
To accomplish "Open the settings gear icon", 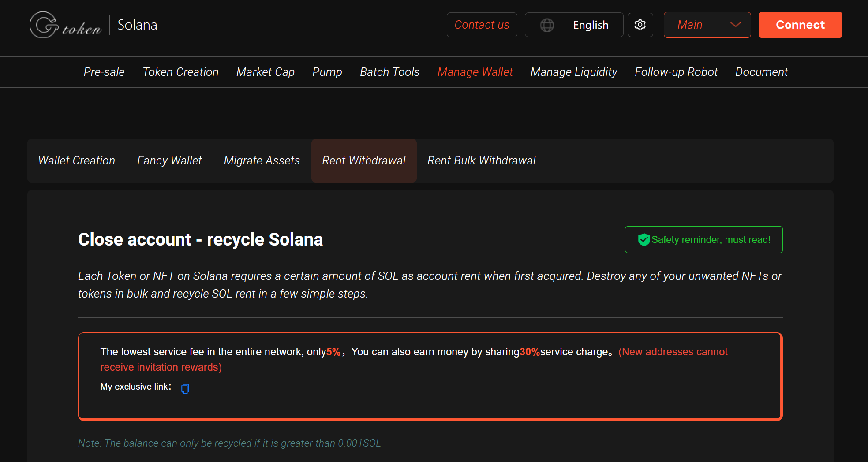I will 640,25.
